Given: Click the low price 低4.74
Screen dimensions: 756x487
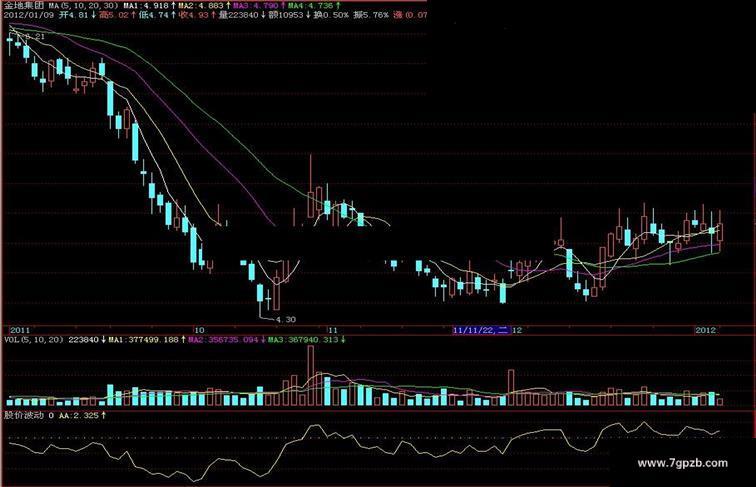Looking at the screenshot, I should pyautogui.click(x=154, y=15).
